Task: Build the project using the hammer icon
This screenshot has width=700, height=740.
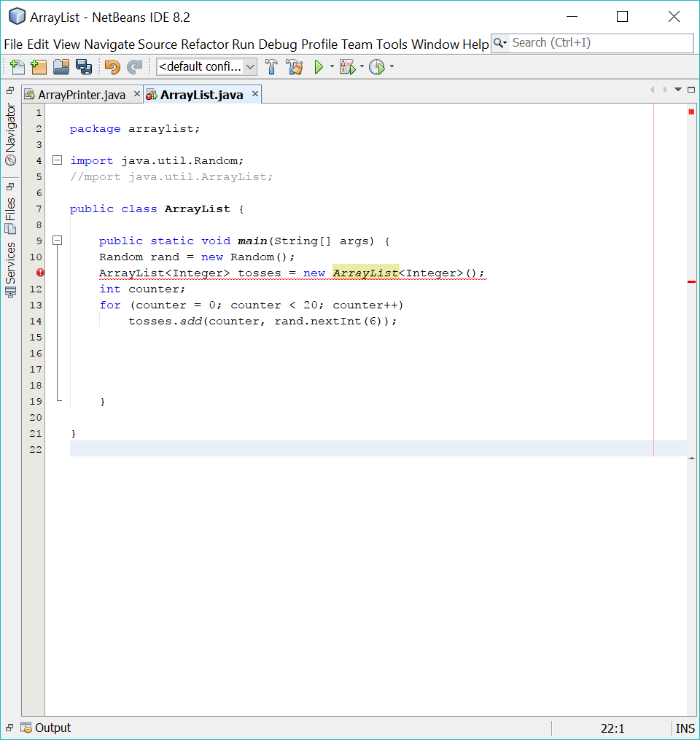Action: click(x=271, y=66)
